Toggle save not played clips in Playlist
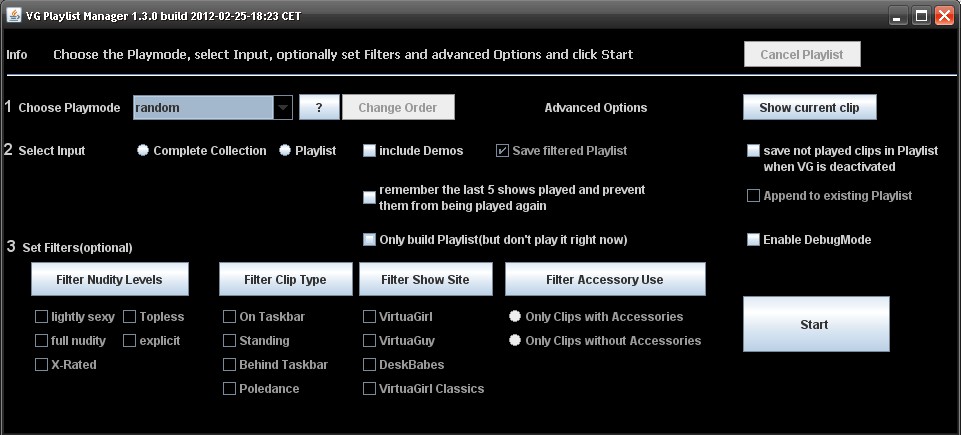961x435 pixels. click(x=753, y=151)
